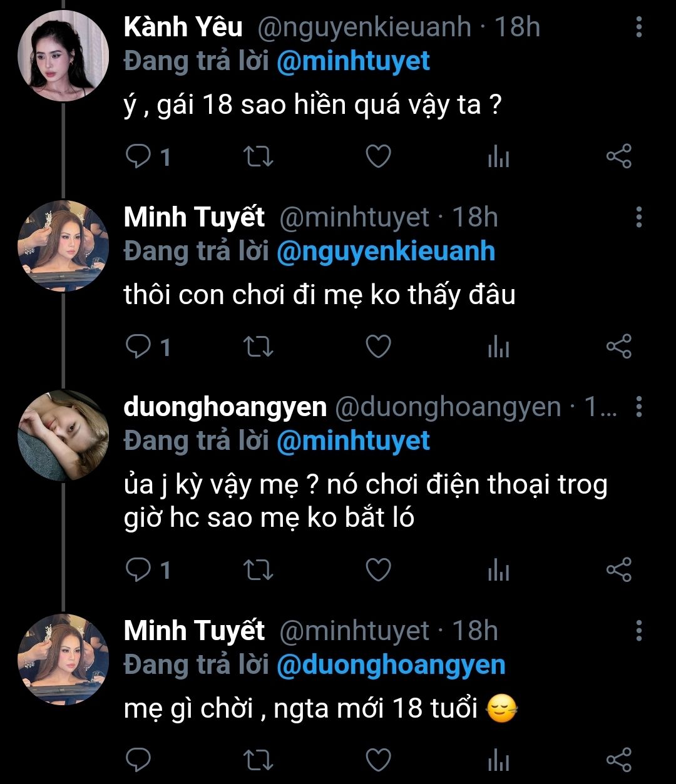Open @minhtuyet mention in Kành Yêu's reply

[x=353, y=61]
